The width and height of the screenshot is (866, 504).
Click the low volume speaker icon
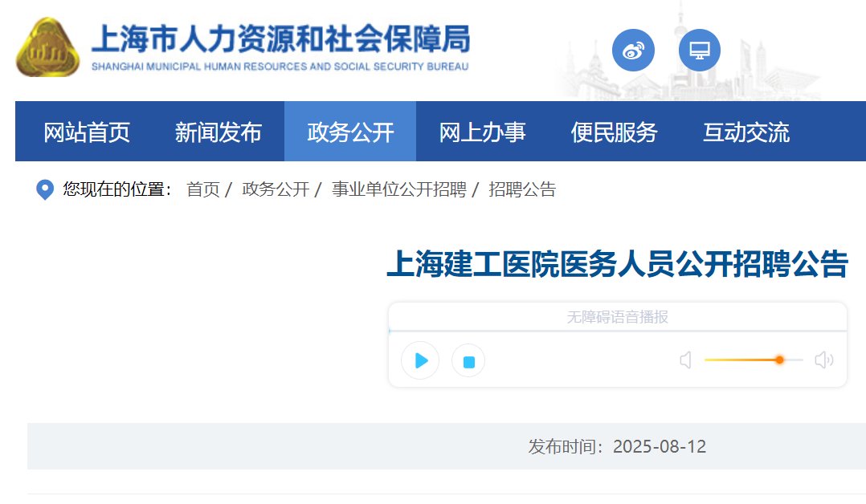click(685, 360)
